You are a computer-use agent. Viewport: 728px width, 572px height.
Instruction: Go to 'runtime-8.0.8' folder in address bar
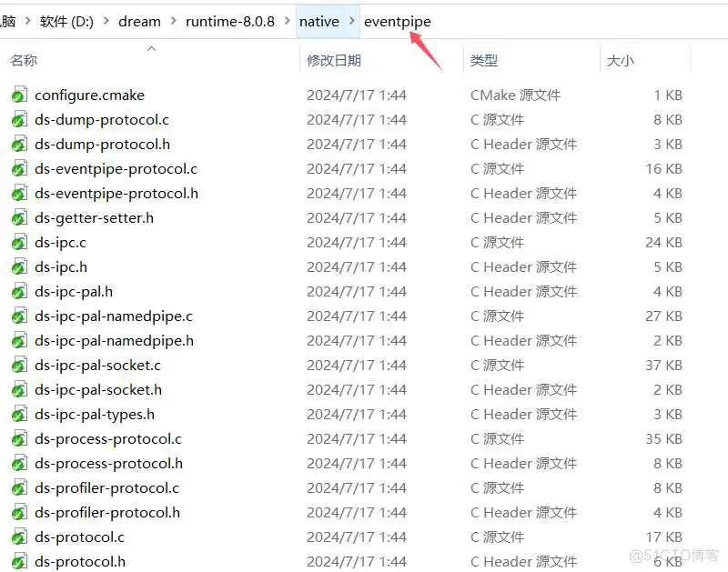[229, 21]
